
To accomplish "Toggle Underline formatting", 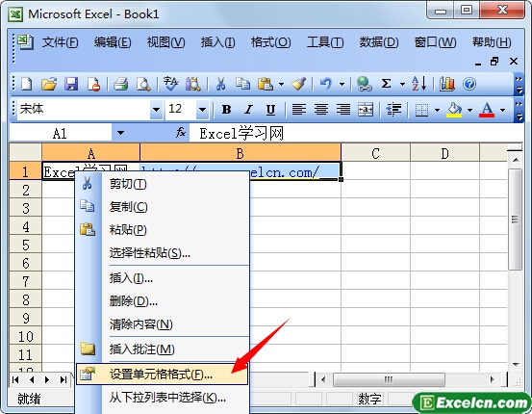I will (x=270, y=110).
